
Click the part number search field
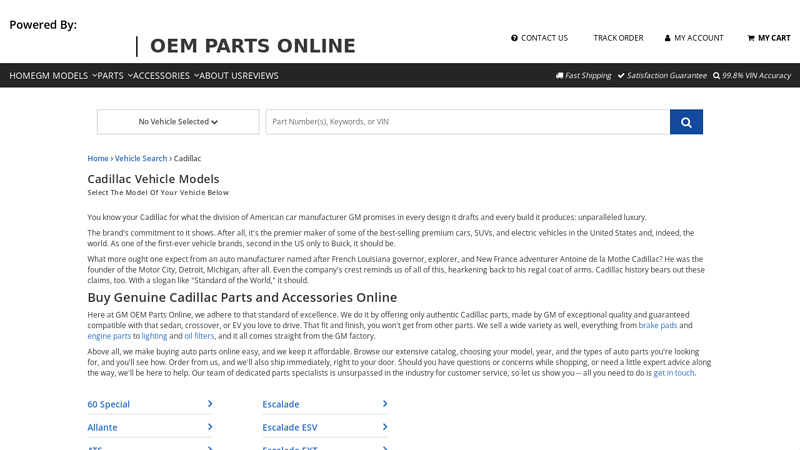tap(468, 122)
